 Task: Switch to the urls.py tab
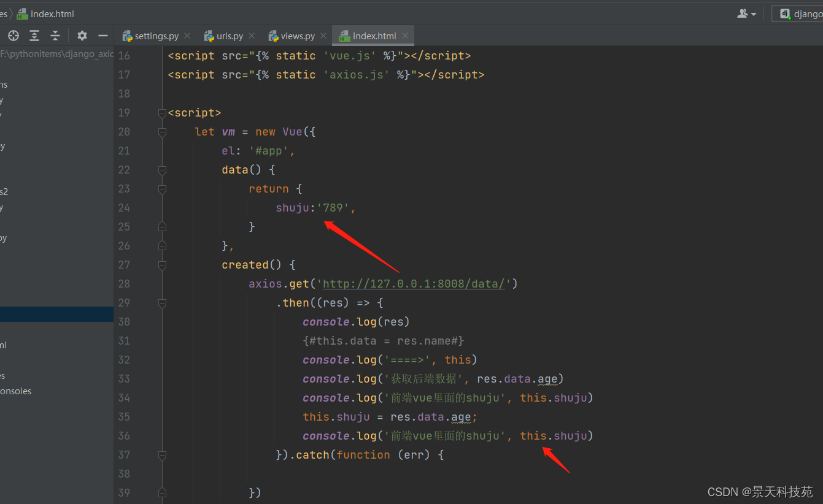click(230, 36)
